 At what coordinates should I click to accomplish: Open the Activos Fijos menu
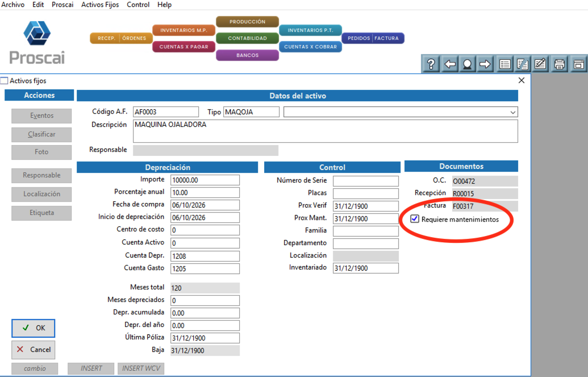pyautogui.click(x=100, y=5)
